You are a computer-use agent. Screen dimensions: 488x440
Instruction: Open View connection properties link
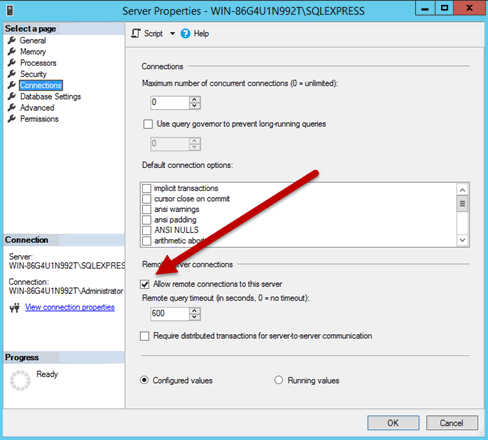tap(70, 307)
